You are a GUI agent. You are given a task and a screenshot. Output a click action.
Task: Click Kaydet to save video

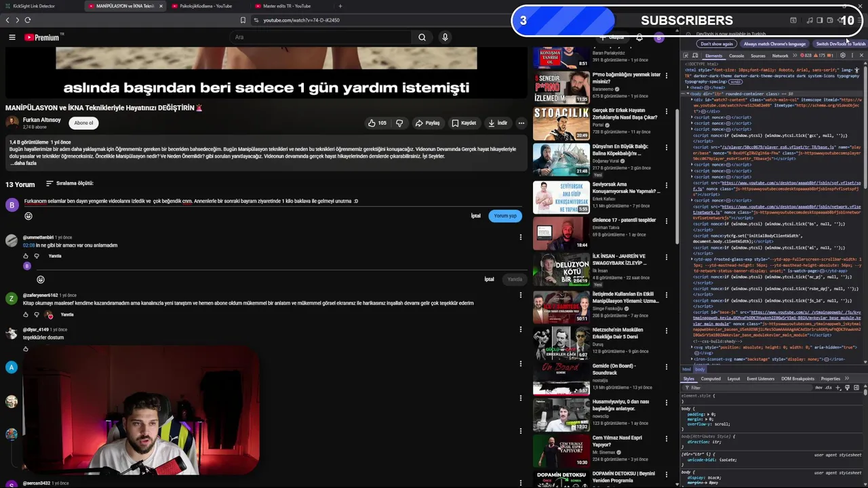pos(464,123)
